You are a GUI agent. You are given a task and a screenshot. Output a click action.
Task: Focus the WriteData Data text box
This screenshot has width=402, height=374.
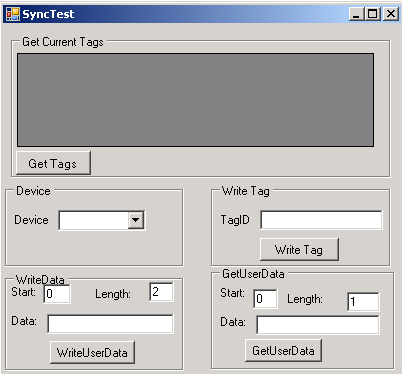coord(110,323)
